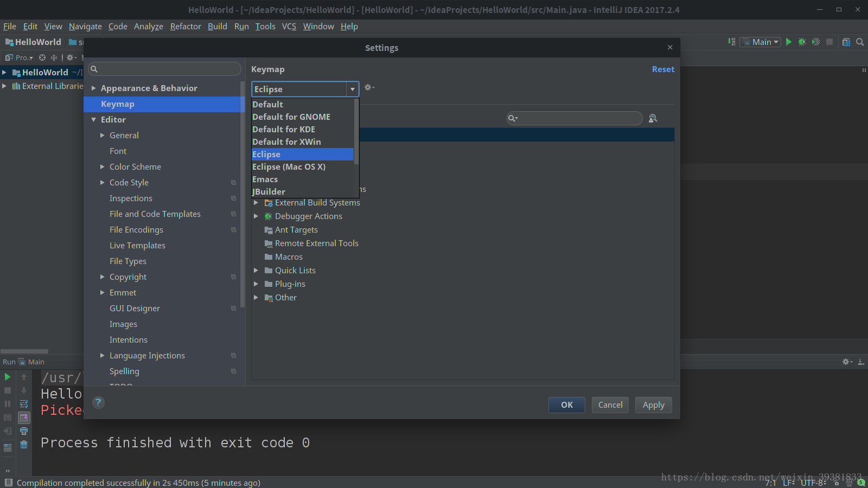Click the settings tree scrollbar
Image resolution: width=868 pixels, height=488 pixels.
click(242, 195)
